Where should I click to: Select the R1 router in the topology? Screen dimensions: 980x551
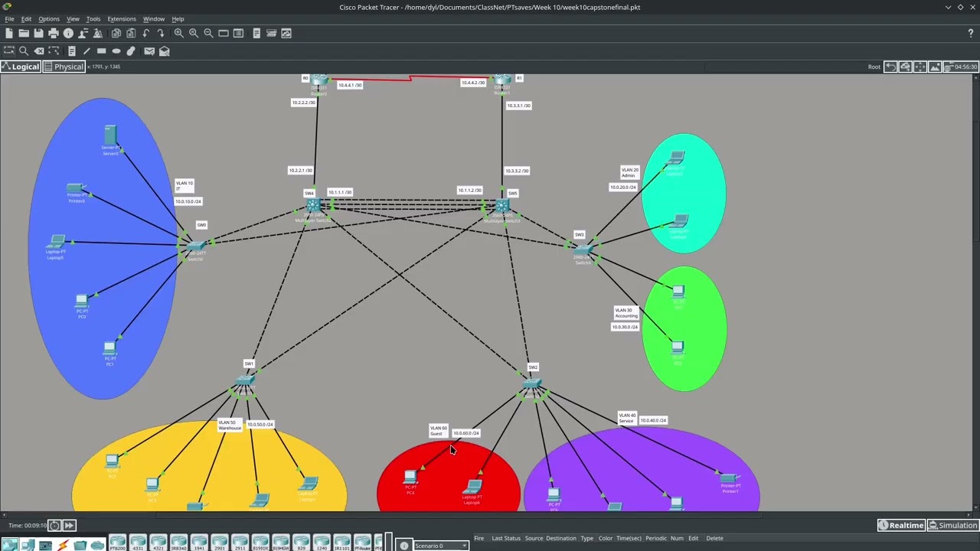[502, 80]
